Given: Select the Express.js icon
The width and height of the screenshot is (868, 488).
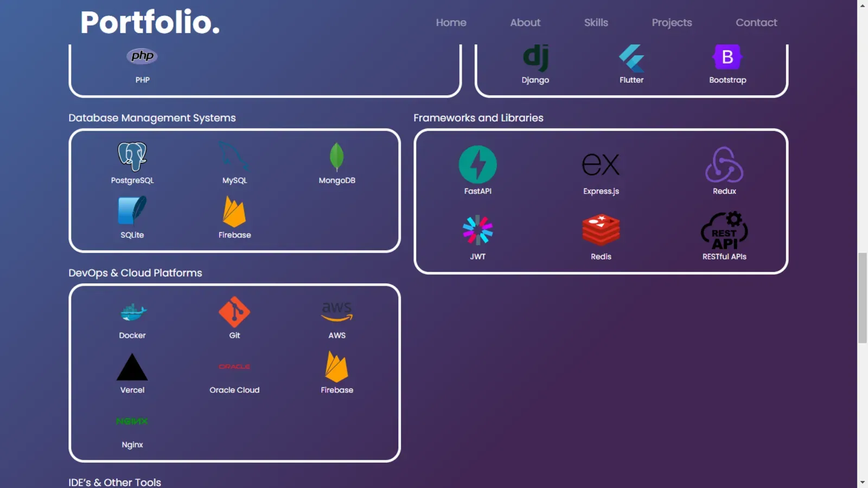Looking at the screenshot, I should tap(601, 164).
